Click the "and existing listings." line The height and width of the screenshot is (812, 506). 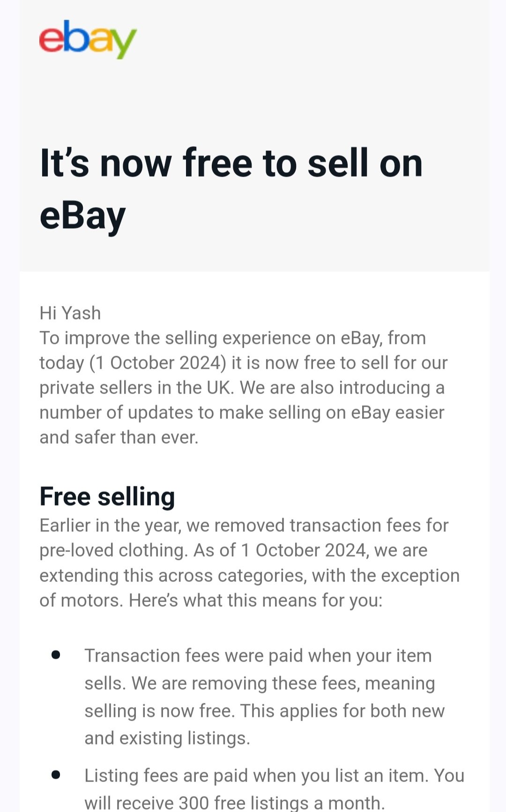pos(167,738)
